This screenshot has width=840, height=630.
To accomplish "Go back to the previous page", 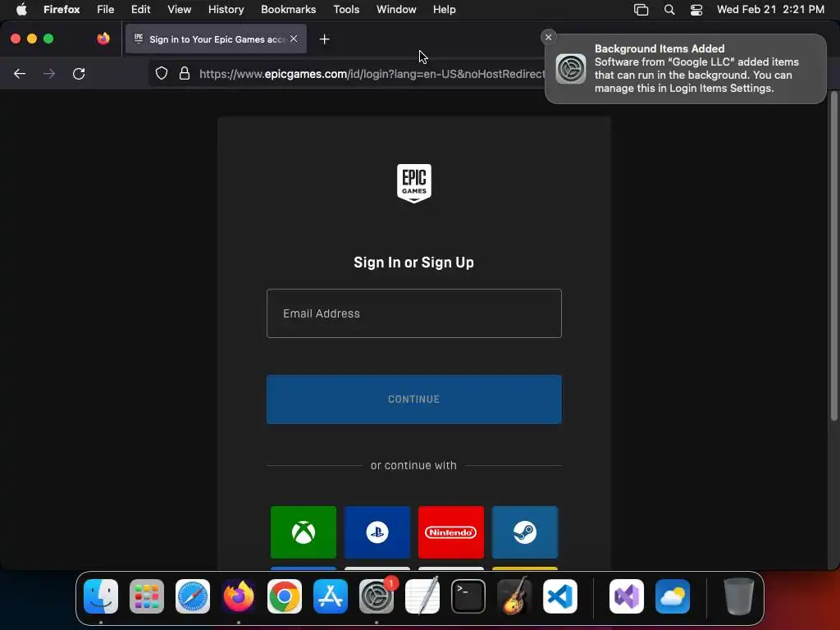I will pos(20,73).
